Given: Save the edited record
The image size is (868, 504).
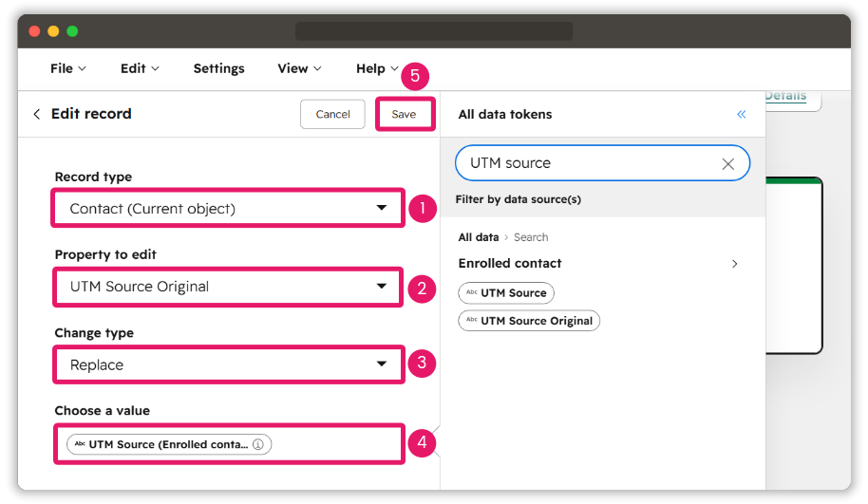Looking at the screenshot, I should (x=405, y=114).
